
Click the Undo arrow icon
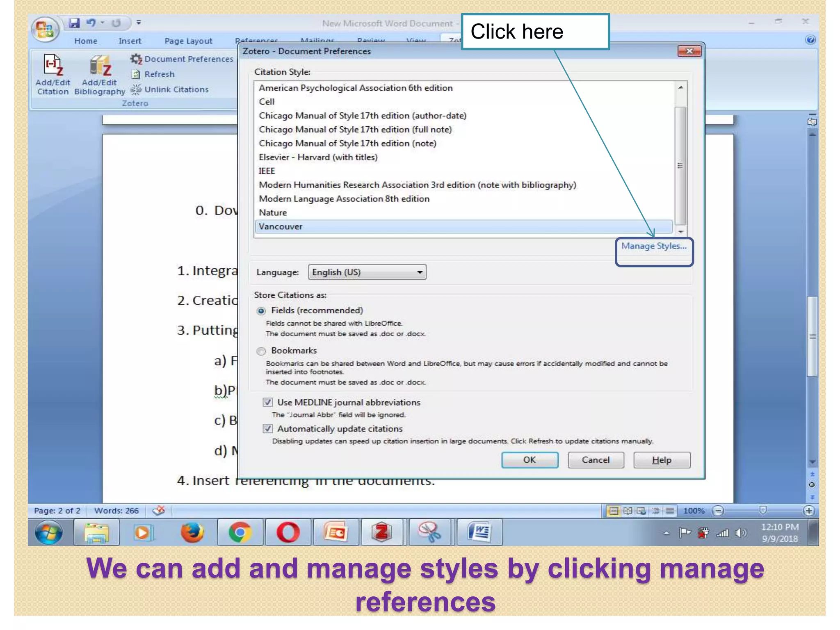[x=91, y=23]
